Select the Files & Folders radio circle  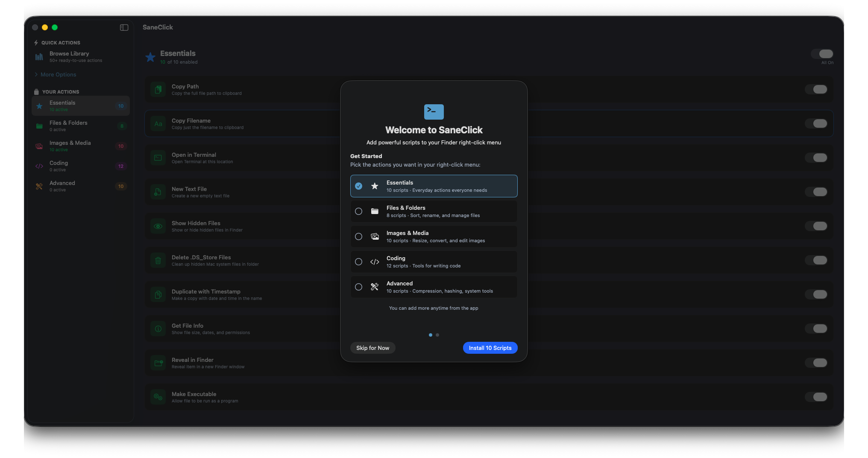coord(359,211)
